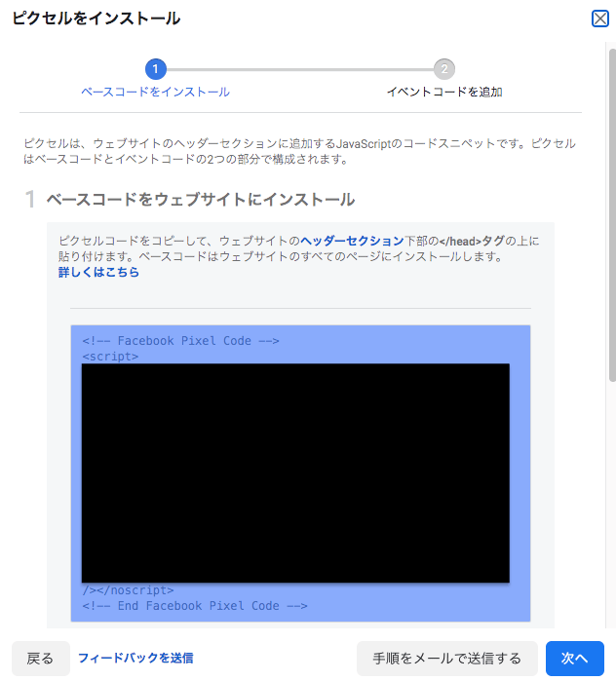This screenshot has width=616, height=681.
Task: Open ベースコードをインストール step label
Action: pyautogui.click(x=156, y=93)
